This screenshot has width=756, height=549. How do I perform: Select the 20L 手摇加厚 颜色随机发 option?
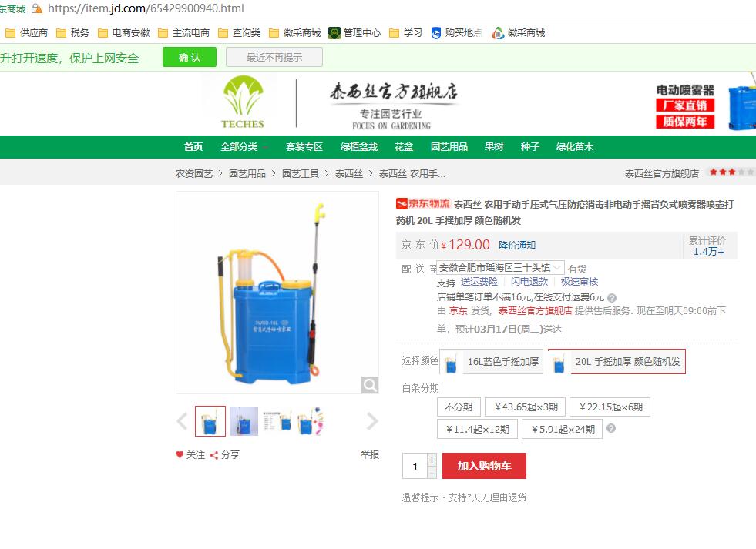617,362
